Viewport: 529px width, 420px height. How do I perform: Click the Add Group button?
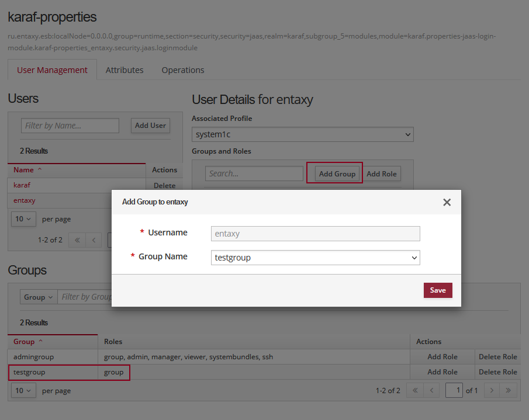[x=337, y=173]
